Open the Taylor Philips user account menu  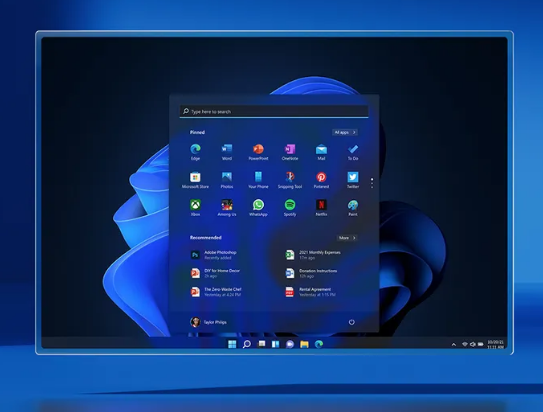click(208, 322)
